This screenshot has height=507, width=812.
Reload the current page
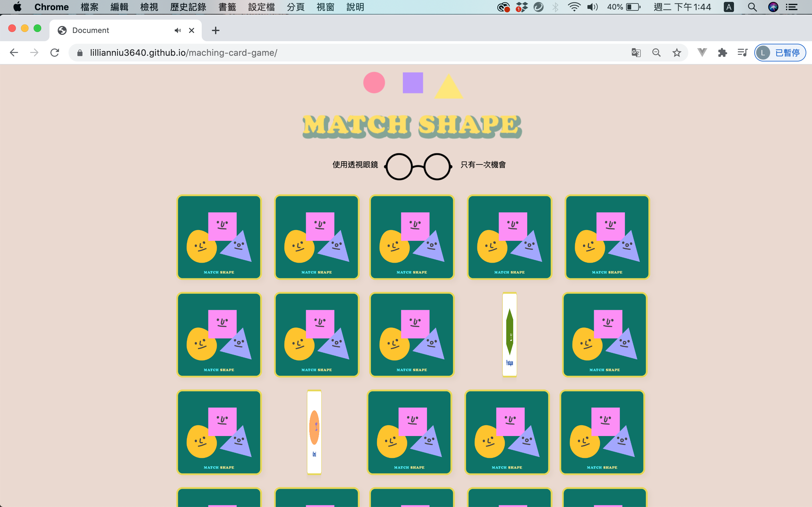tap(55, 53)
